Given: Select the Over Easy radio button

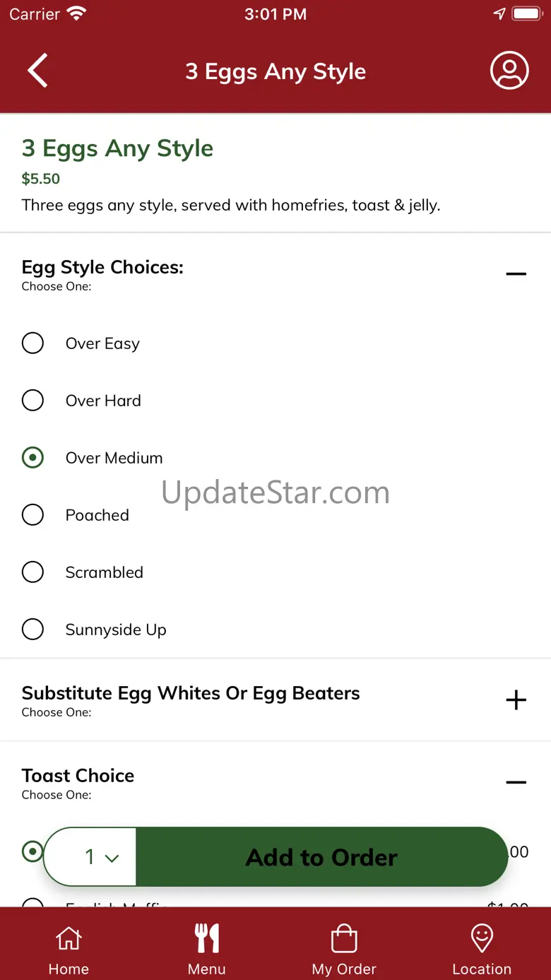Looking at the screenshot, I should [x=32, y=343].
